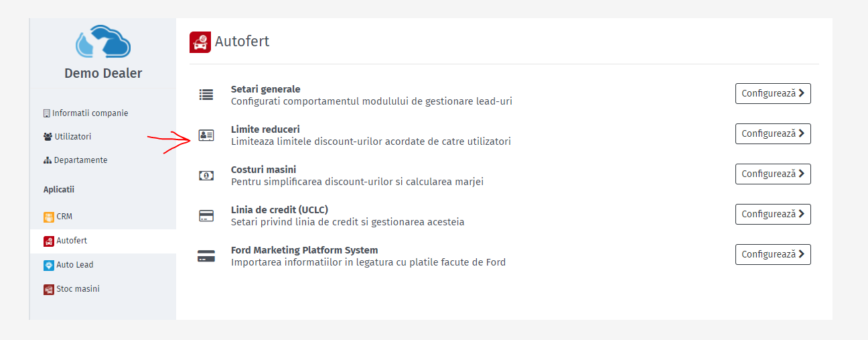This screenshot has width=868, height=340.
Task: Configure Ford Marketing Platform System
Action: click(x=773, y=255)
